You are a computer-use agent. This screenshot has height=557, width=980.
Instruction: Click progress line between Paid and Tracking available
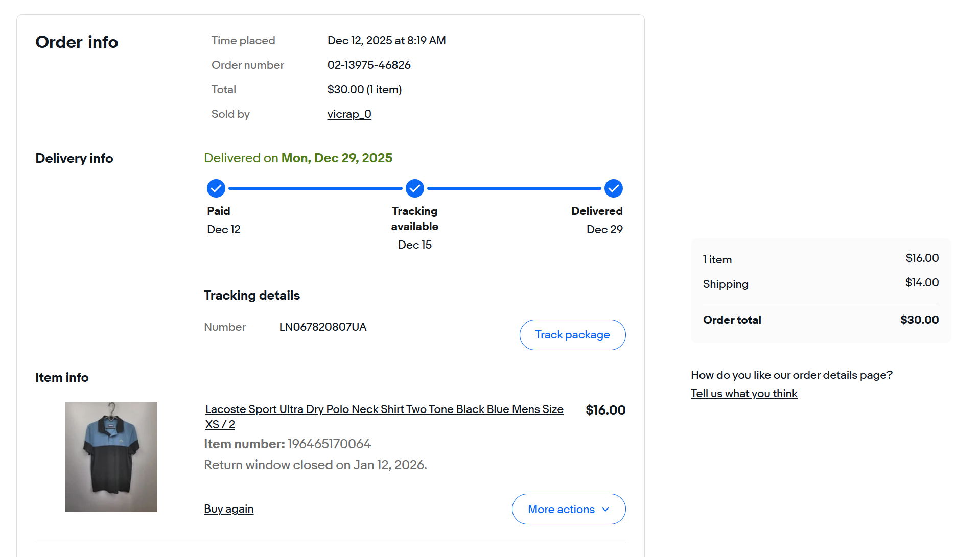pyautogui.click(x=315, y=188)
